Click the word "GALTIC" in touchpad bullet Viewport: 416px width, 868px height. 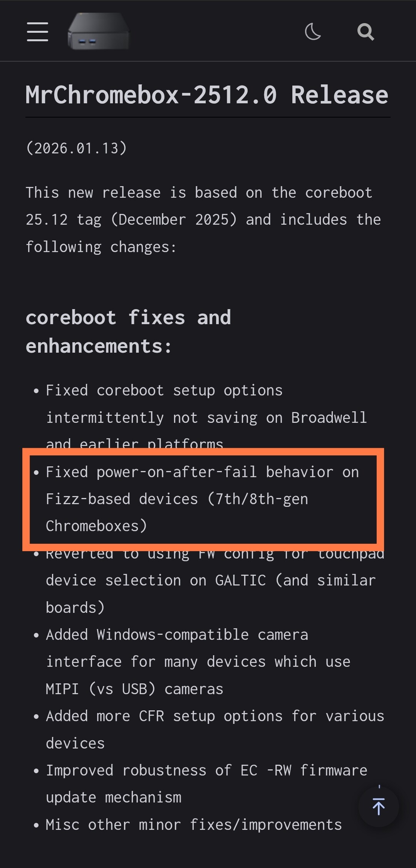[x=240, y=580]
